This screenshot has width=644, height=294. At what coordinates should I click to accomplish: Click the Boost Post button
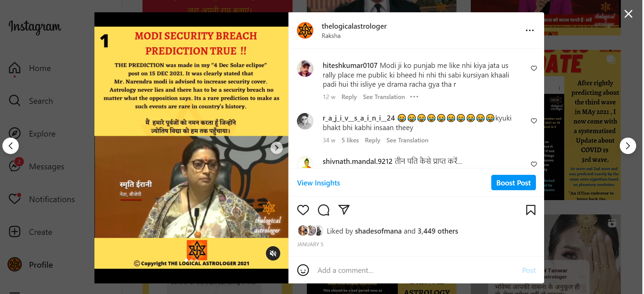click(513, 183)
